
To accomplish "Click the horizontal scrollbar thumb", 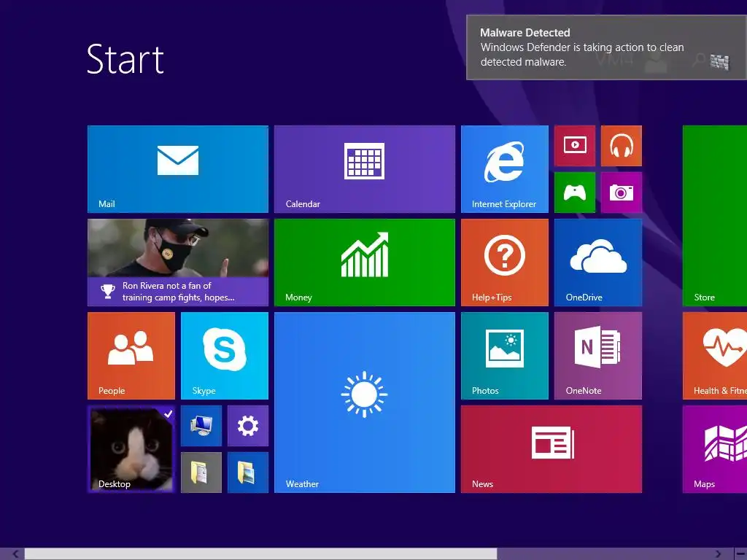I will click(x=260, y=554).
